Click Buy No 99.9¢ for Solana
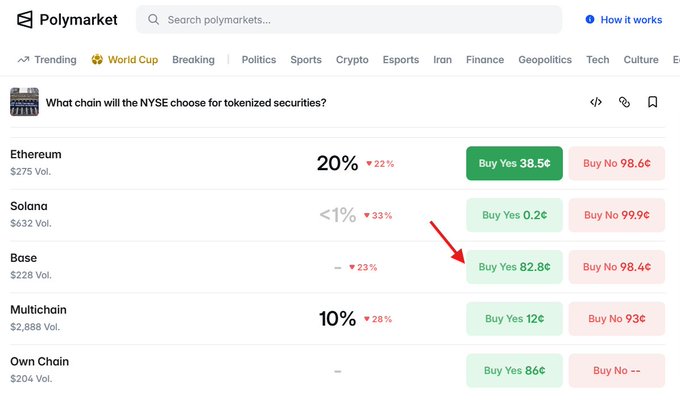This screenshot has width=680, height=411. (x=617, y=215)
